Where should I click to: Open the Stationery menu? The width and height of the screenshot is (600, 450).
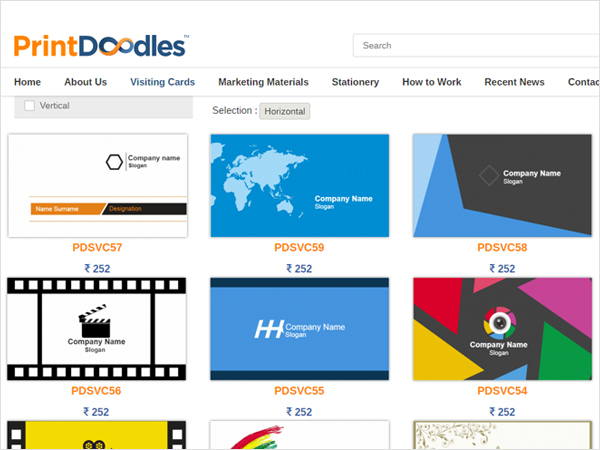pyautogui.click(x=355, y=82)
